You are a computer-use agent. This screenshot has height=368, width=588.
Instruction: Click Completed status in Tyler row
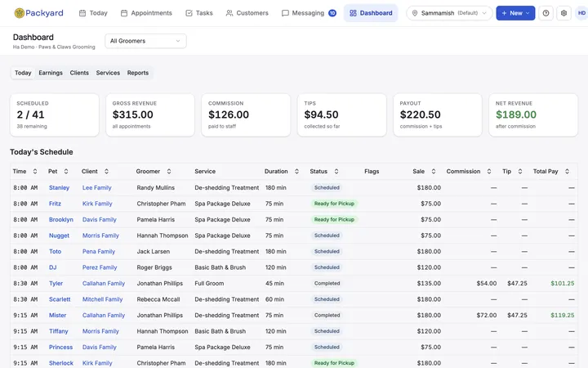click(x=327, y=284)
